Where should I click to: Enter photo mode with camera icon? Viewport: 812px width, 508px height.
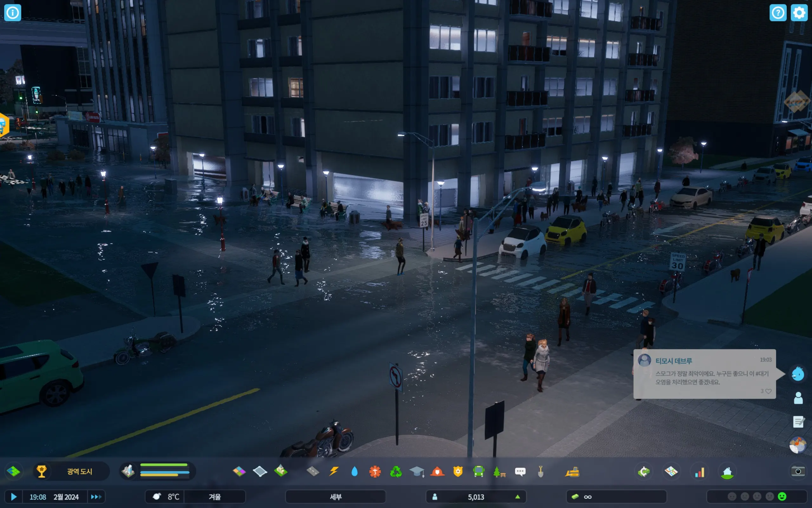point(798,471)
